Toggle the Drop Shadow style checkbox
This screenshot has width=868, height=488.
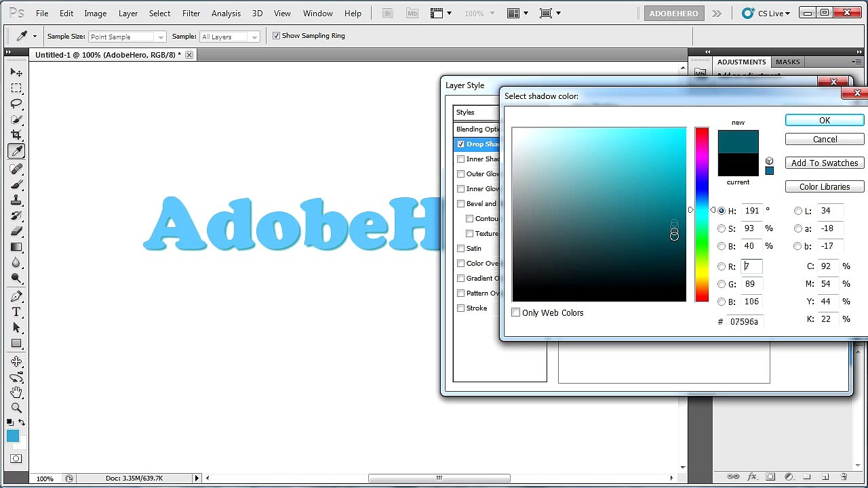click(x=461, y=144)
